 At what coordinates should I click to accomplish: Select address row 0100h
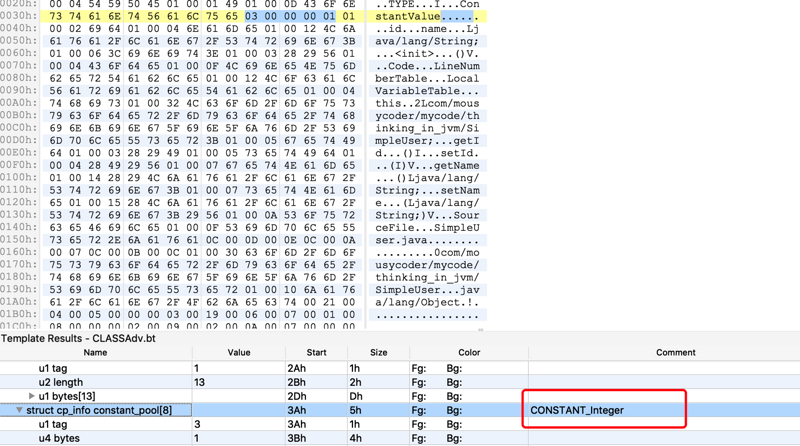tap(19, 178)
